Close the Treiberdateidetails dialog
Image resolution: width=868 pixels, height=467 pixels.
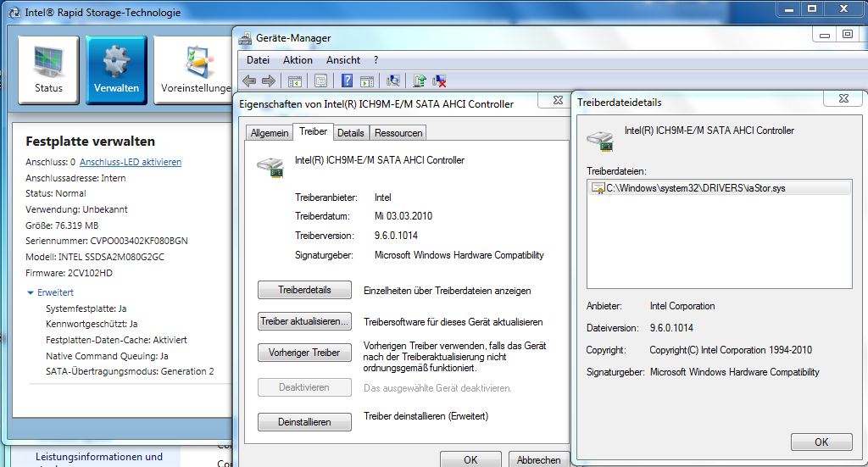coord(843,98)
